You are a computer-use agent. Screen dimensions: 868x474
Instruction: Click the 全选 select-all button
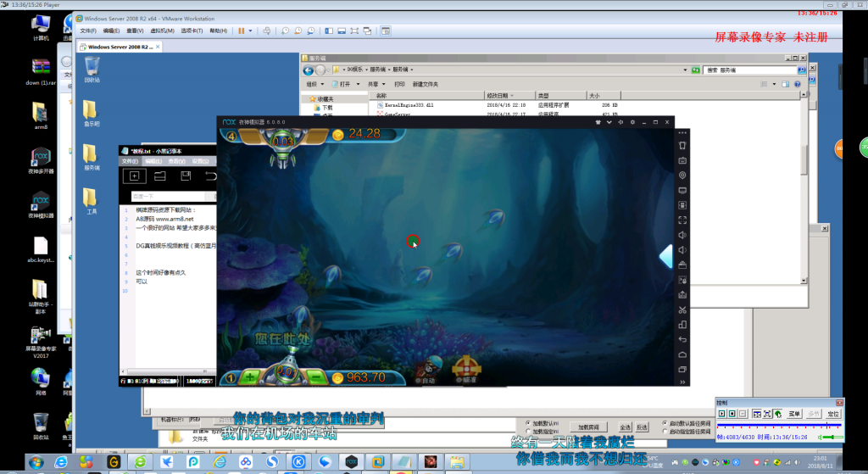(625, 427)
